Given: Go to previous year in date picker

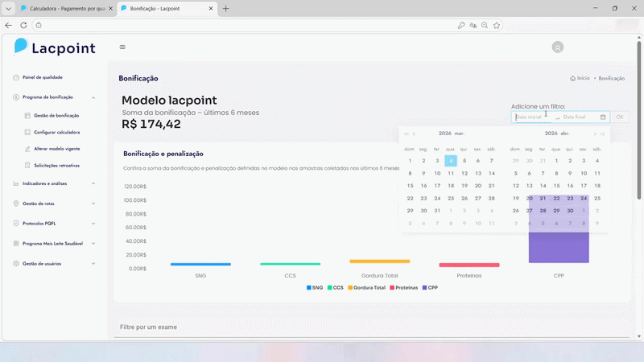Looking at the screenshot, I should (x=407, y=134).
